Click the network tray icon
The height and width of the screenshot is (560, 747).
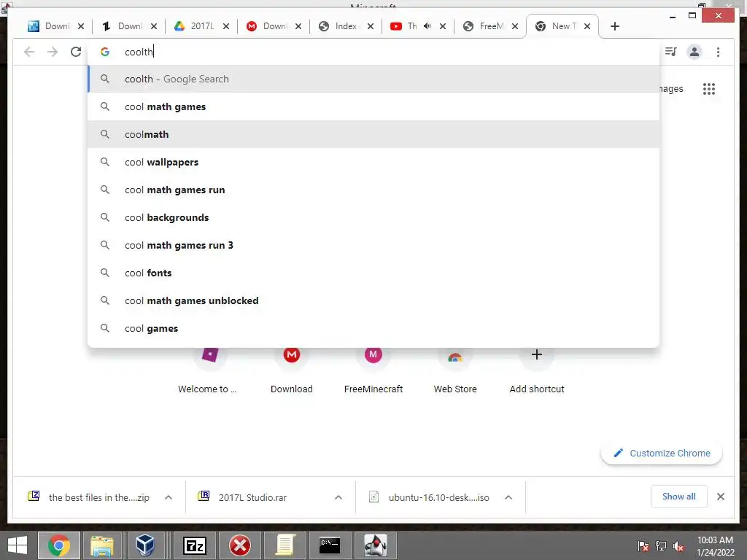click(x=661, y=545)
